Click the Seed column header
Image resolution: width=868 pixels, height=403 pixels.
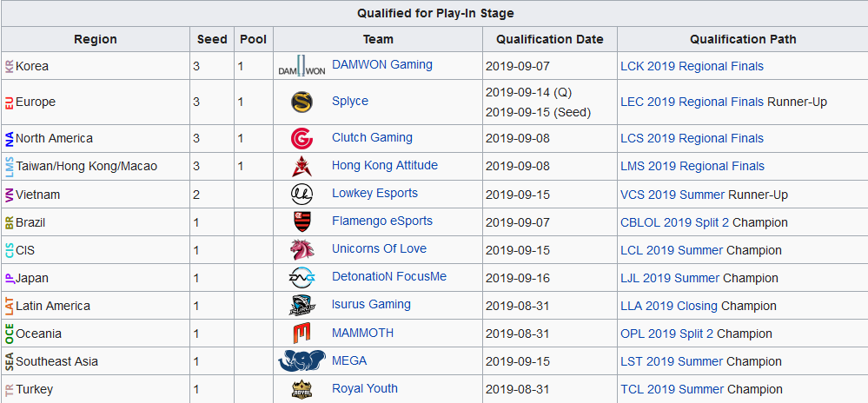pos(212,39)
